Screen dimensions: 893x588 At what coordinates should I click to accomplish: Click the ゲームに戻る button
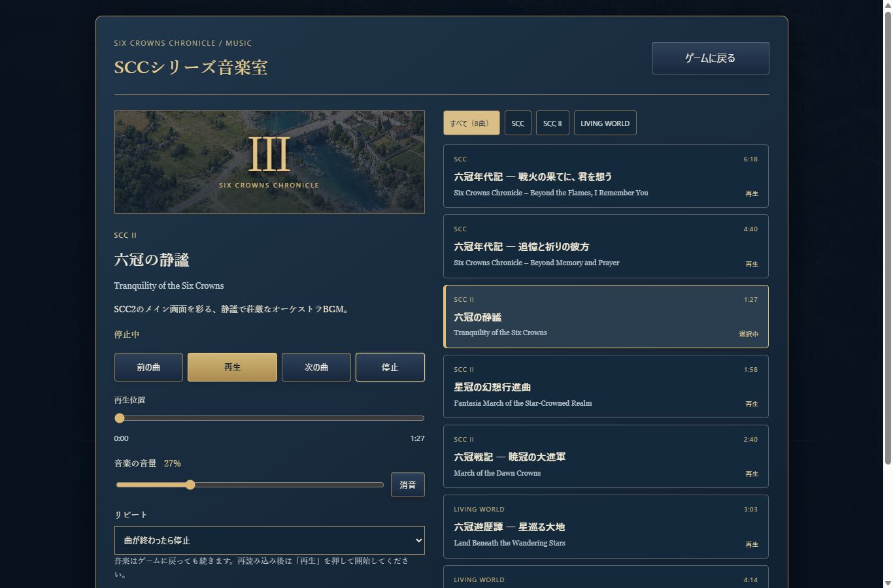pyautogui.click(x=710, y=58)
